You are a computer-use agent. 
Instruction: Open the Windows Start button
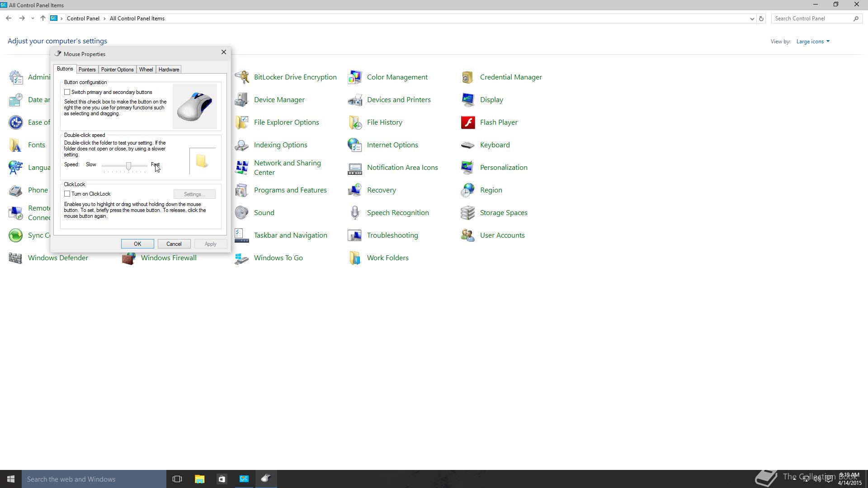tap(11, 479)
